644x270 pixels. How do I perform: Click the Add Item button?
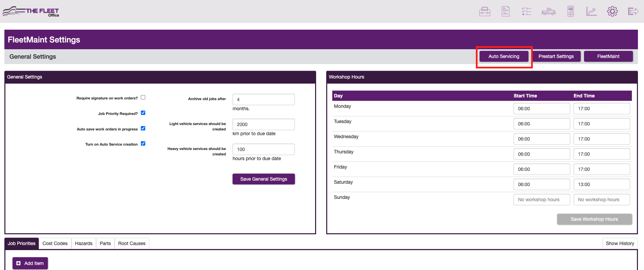click(30, 263)
